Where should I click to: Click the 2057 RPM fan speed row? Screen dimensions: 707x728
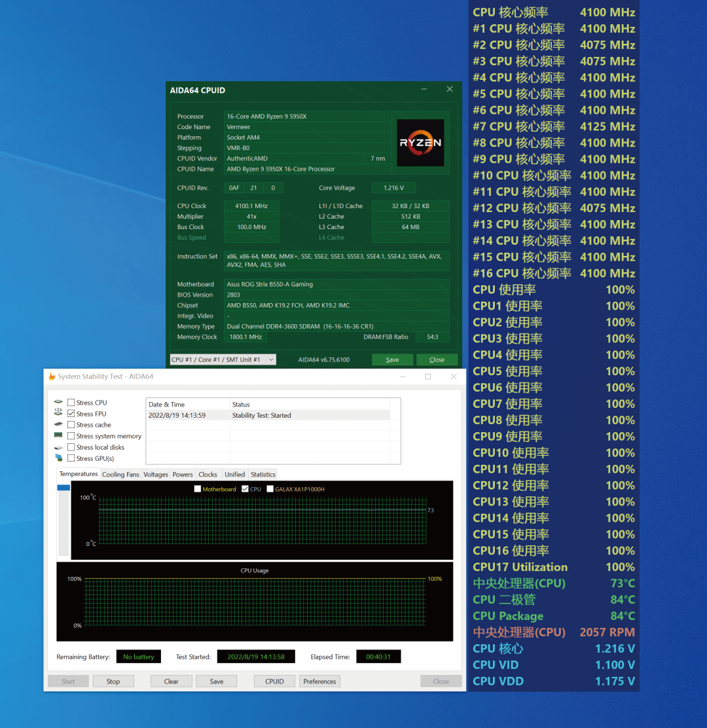554,632
